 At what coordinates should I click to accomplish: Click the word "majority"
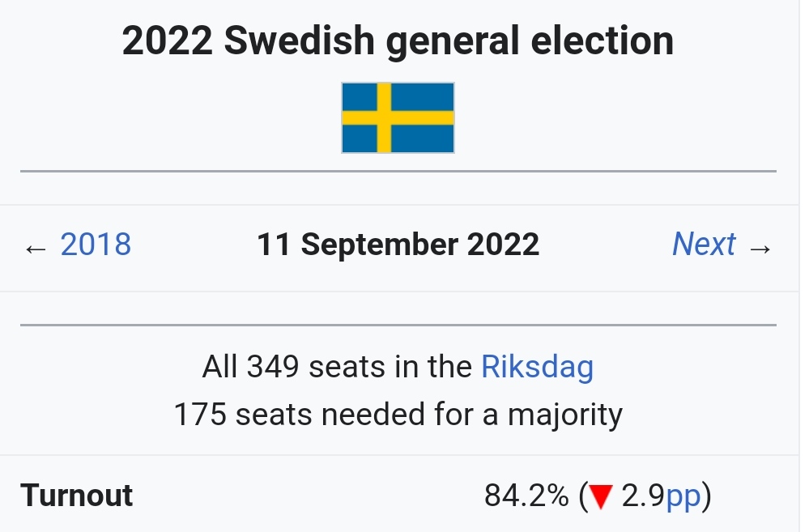(x=565, y=415)
